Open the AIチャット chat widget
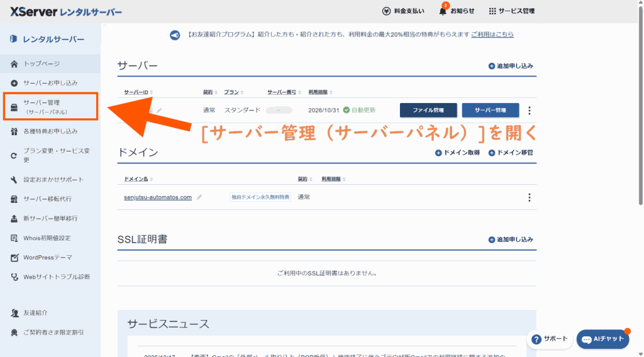 (x=602, y=339)
